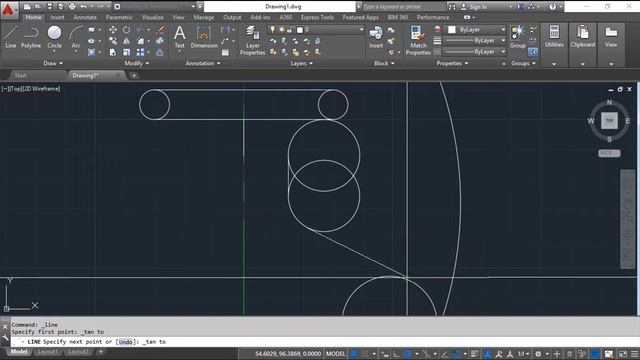The width and height of the screenshot is (640, 360).
Task: Switch to the Start file tab
Action: pos(20,76)
